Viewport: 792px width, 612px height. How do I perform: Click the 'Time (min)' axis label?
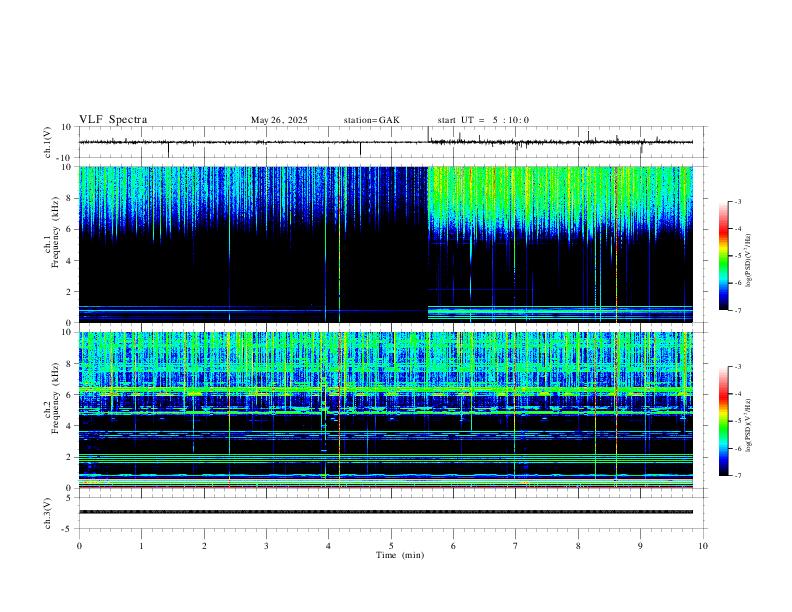tap(400, 555)
